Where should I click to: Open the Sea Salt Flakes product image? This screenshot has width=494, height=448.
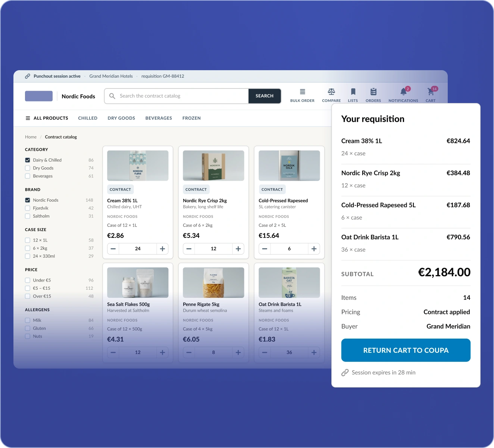[x=138, y=283]
